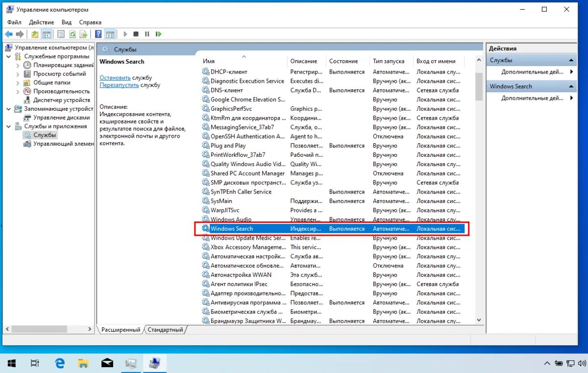
Task: Click the scroll-down arrow of services list
Action: click(x=479, y=320)
